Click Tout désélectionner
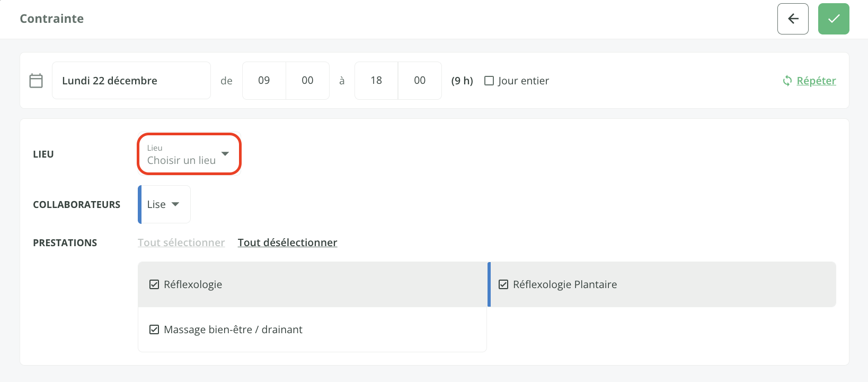868x382 pixels. coord(287,242)
